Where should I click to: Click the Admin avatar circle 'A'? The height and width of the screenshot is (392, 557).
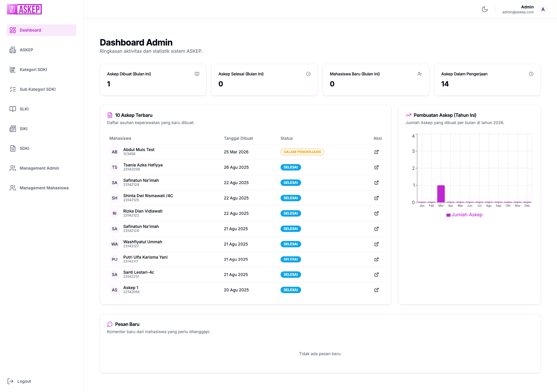[543, 9]
